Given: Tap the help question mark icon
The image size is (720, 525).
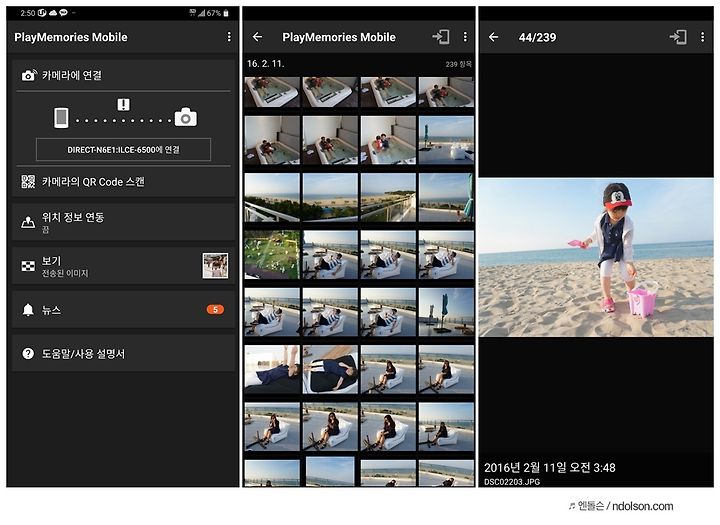Looking at the screenshot, I should coord(28,354).
